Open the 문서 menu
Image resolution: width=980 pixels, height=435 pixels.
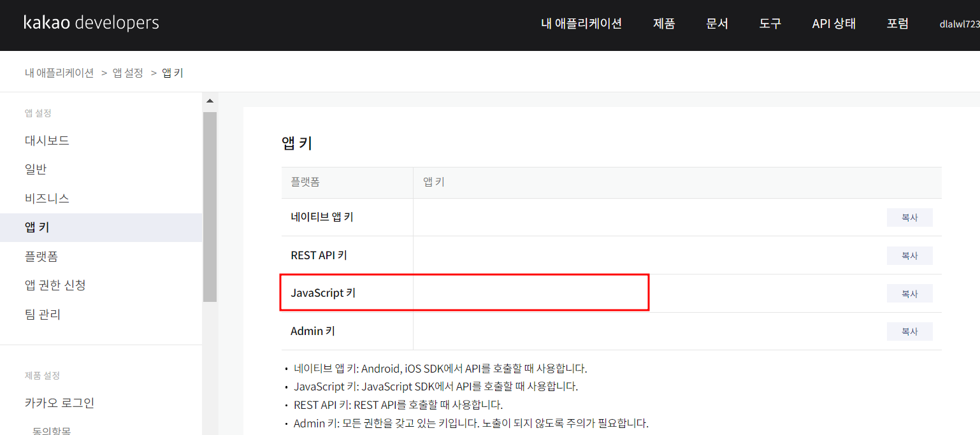coord(717,24)
